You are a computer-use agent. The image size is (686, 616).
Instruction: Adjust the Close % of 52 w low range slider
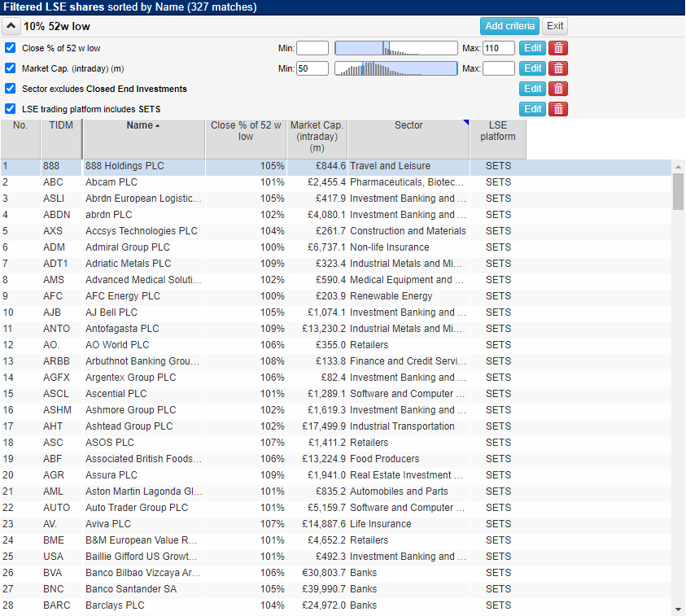[x=396, y=48]
